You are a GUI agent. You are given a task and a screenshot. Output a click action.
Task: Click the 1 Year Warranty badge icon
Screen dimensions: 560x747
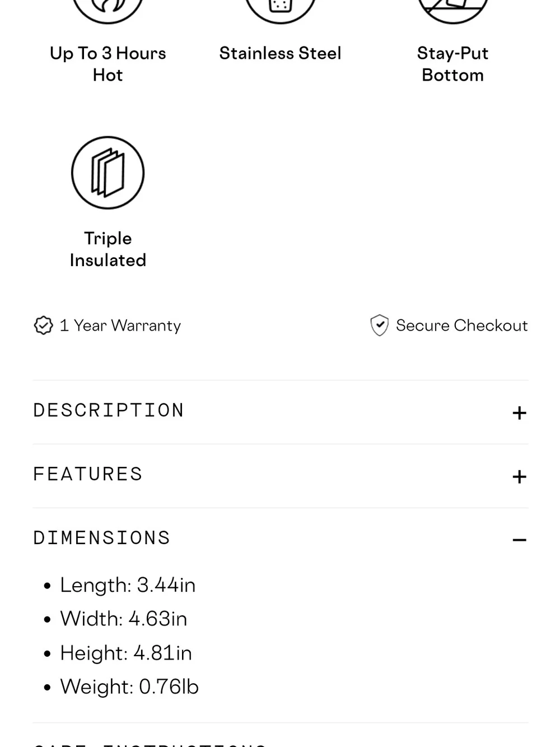[43, 326]
